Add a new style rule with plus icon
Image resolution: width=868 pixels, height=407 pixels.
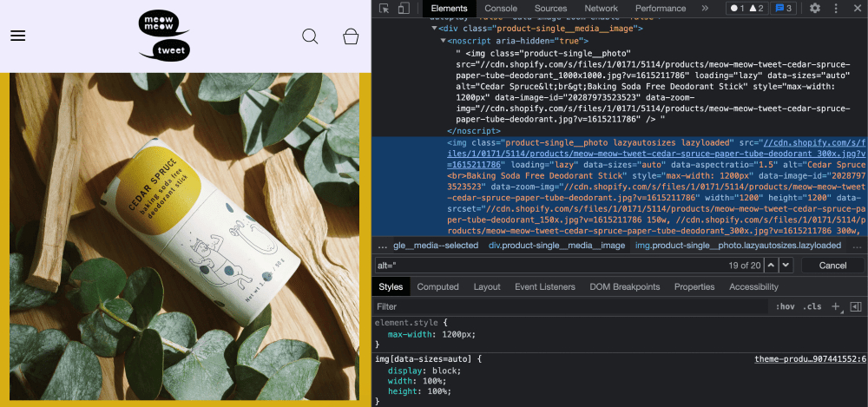(x=836, y=307)
